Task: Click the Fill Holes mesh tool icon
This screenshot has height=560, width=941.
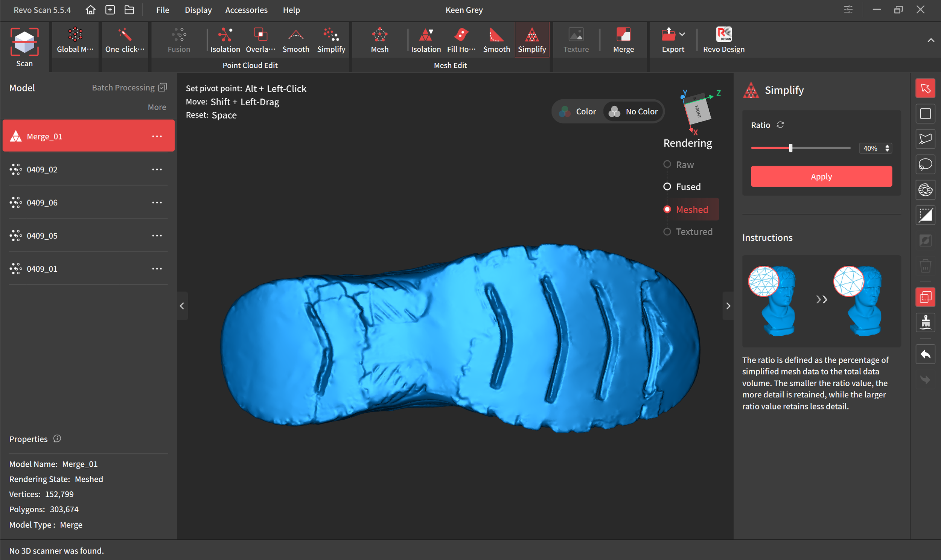Action: coord(461,35)
